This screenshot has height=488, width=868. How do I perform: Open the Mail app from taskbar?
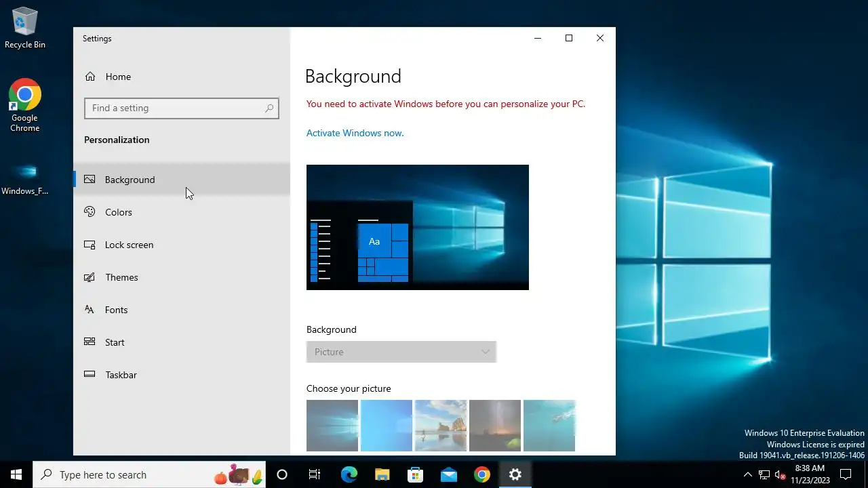tap(448, 474)
